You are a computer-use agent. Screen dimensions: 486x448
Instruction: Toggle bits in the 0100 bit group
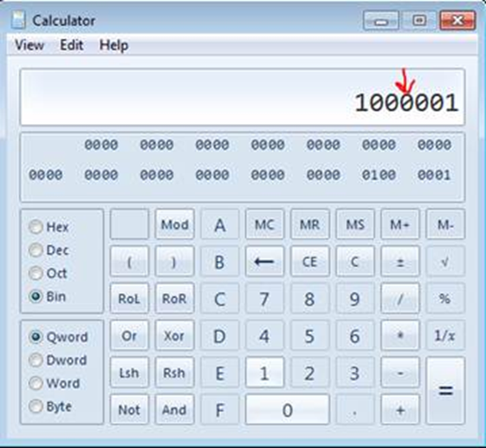(379, 175)
